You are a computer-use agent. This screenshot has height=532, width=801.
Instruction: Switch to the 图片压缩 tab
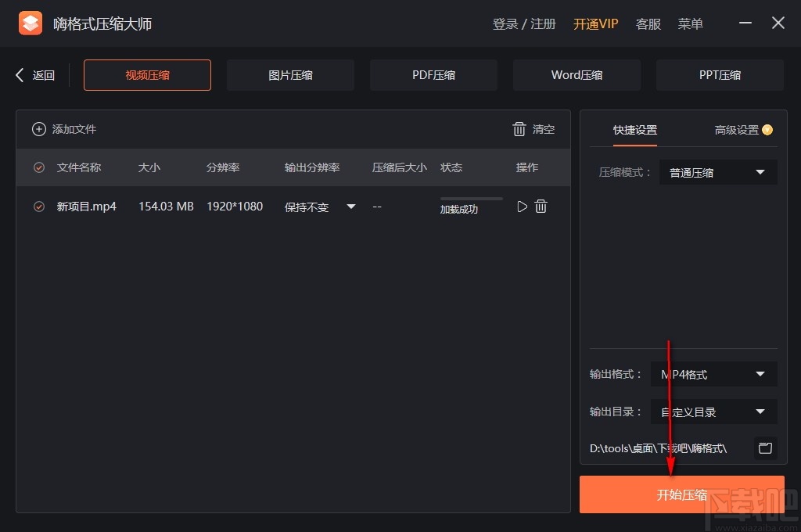pyautogui.click(x=290, y=74)
